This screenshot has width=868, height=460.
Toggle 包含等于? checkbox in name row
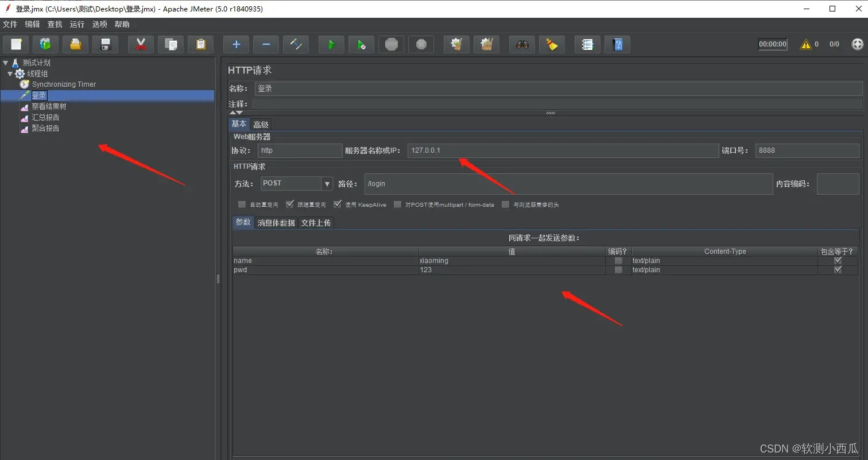click(x=838, y=261)
